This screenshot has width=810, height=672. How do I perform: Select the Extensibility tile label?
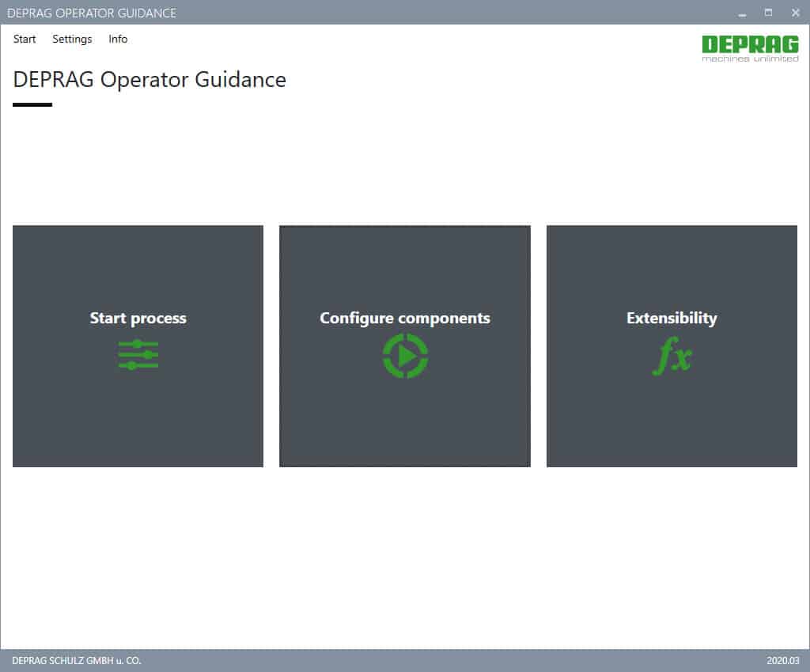tap(672, 318)
